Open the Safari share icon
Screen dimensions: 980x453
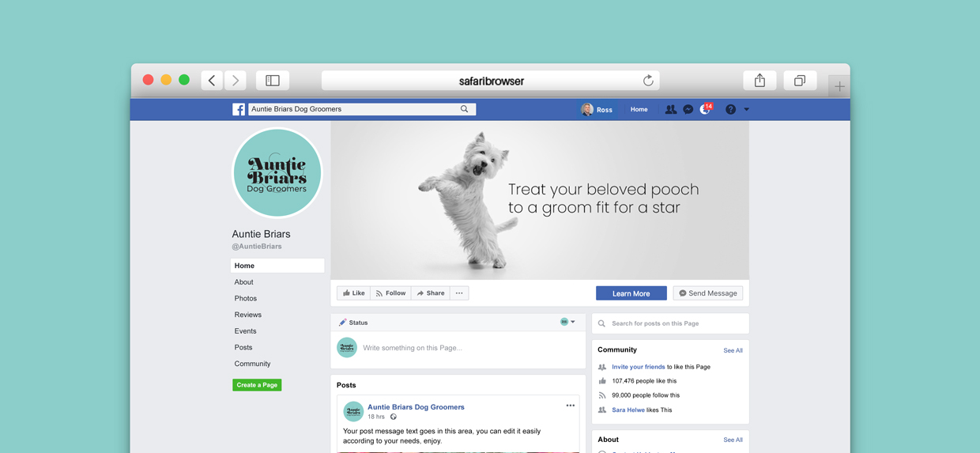tap(759, 81)
